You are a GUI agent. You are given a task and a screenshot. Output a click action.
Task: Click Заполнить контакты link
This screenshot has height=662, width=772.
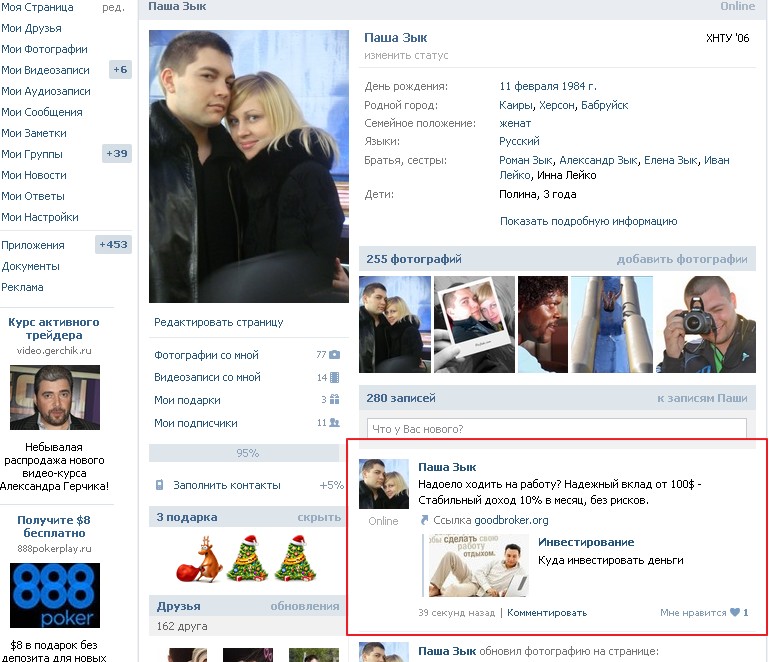tap(227, 485)
